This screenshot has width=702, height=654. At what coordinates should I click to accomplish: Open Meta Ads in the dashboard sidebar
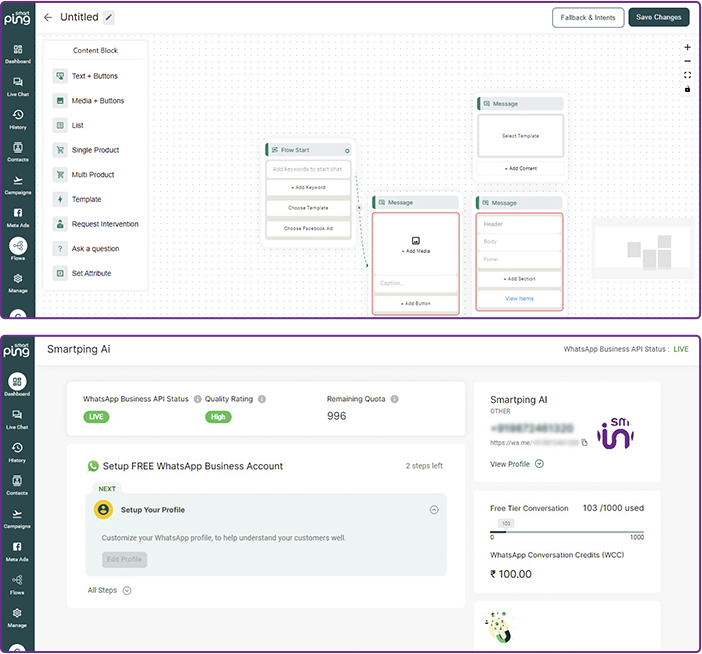click(x=17, y=551)
